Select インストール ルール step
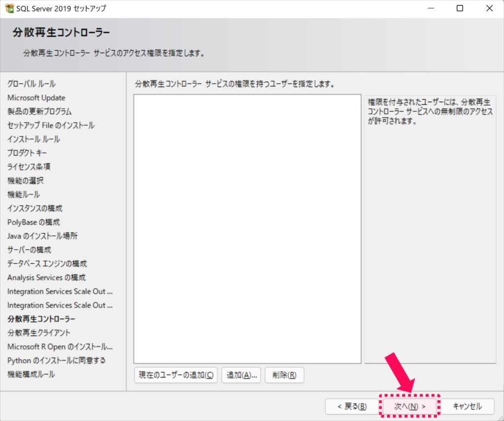Screen dimensions: 504x421 click(34, 139)
